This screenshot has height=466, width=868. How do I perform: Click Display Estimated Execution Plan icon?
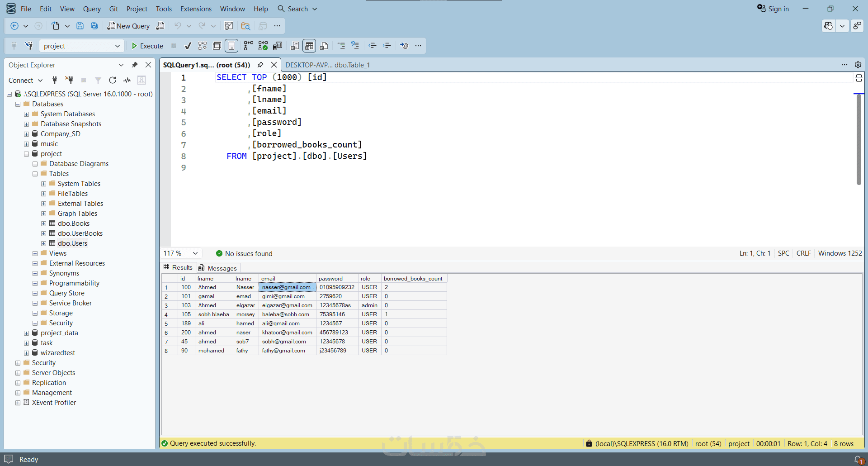[x=203, y=46]
